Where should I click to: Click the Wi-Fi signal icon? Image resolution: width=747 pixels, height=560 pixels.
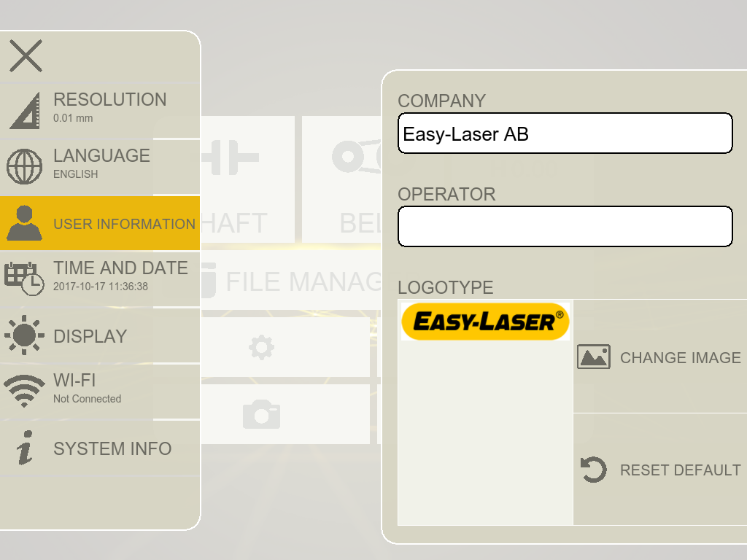click(x=24, y=391)
